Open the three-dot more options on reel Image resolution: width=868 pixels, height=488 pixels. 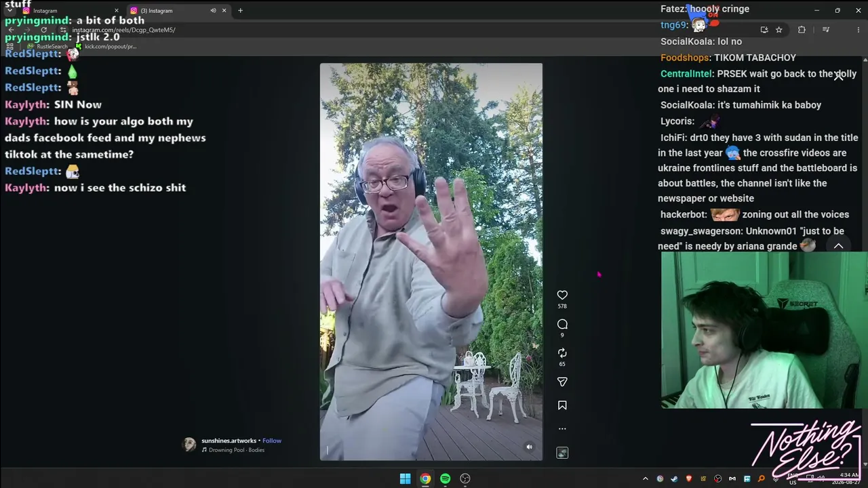pyautogui.click(x=562, y=428)
